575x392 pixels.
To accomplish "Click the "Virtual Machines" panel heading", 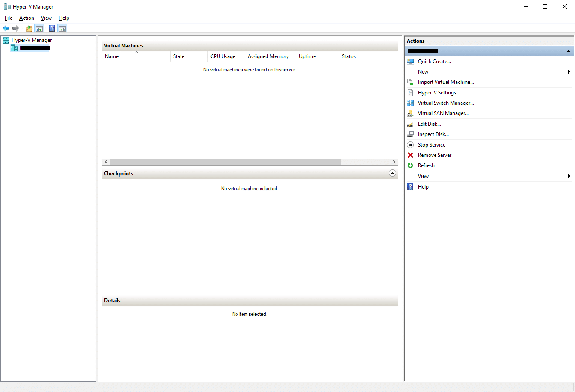I will point(124,46).
